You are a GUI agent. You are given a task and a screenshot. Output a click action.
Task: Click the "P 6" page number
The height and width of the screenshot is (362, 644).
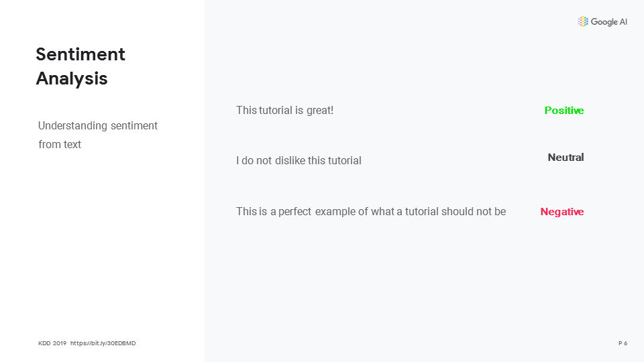tap(623, 343)
